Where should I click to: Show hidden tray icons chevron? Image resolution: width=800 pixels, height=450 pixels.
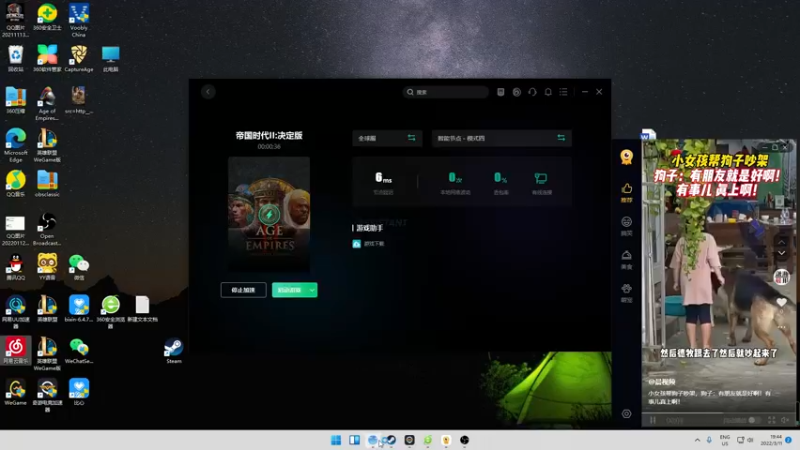[697, 440]
